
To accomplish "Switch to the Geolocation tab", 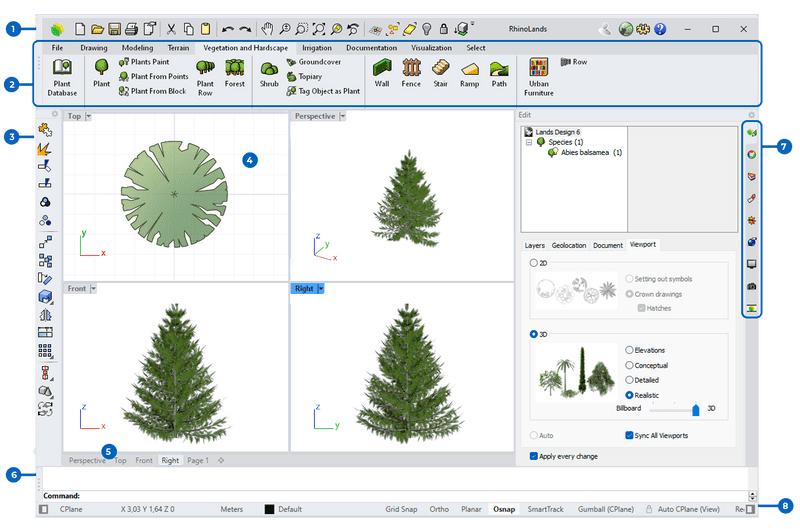I will coord(569,245).
